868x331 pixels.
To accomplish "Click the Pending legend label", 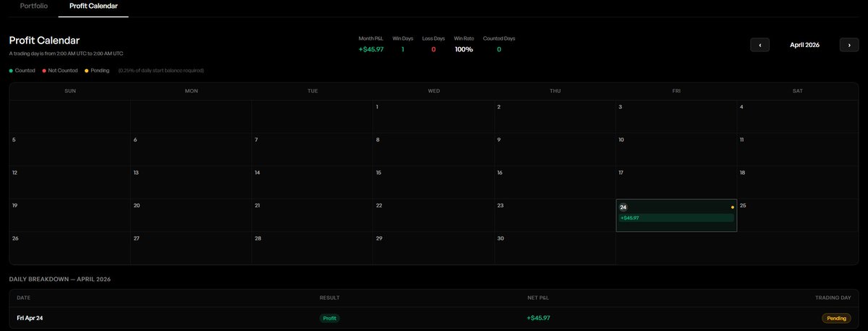I will (x=101, y=70).
